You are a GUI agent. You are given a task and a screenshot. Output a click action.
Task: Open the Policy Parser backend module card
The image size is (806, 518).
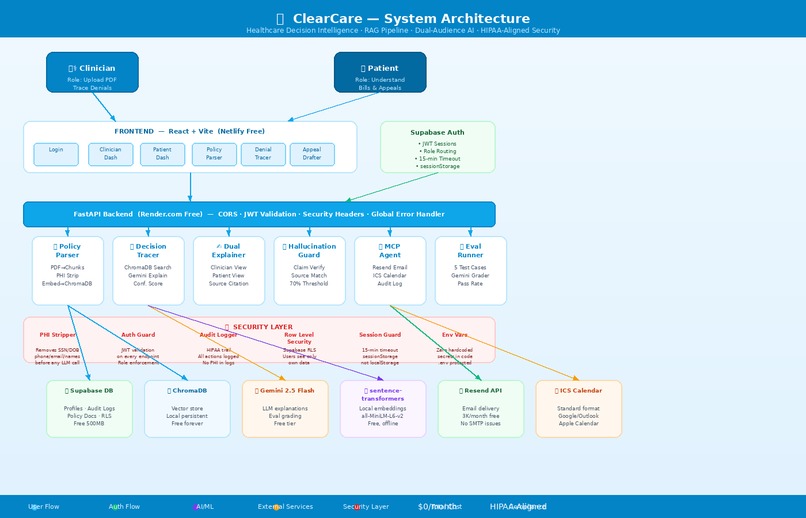pos(68,271)
